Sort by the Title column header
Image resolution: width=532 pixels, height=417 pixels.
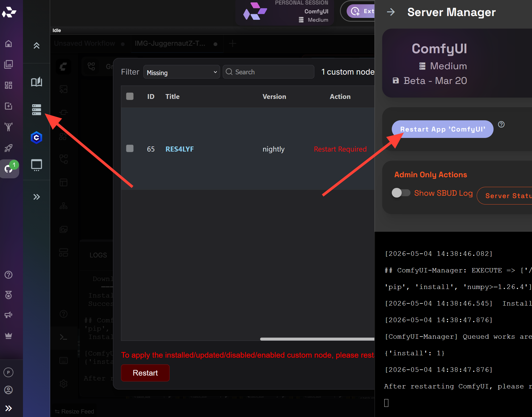[172, 96]
